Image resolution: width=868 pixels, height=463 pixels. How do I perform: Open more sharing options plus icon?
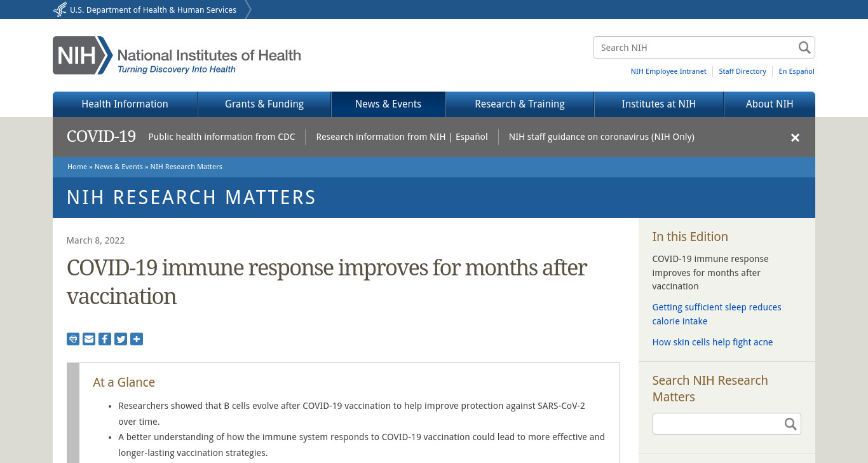137,339
